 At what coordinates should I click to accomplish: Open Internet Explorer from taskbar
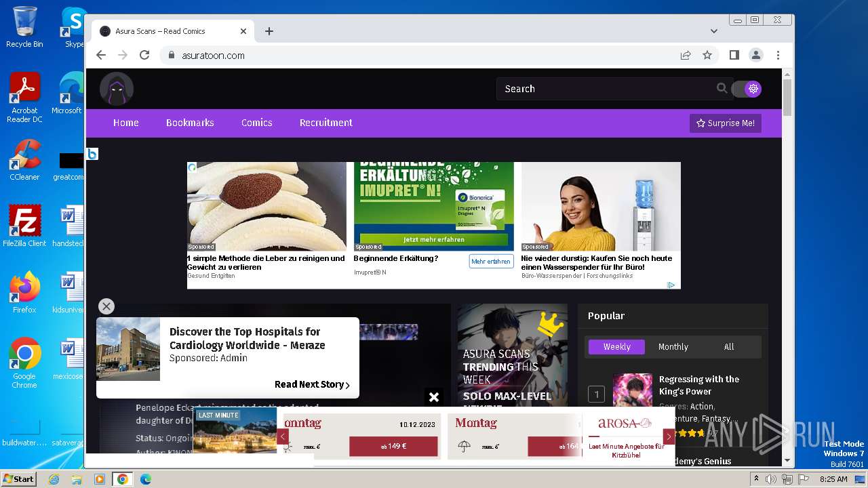54,479
